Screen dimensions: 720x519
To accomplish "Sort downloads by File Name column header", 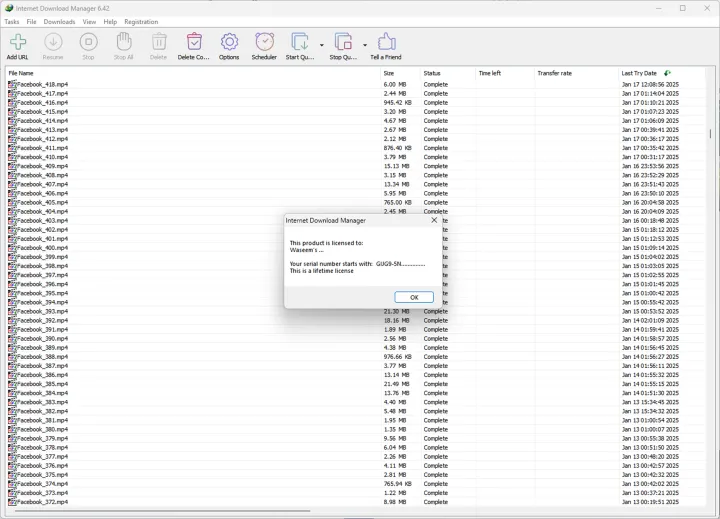I will pos(21,73).
